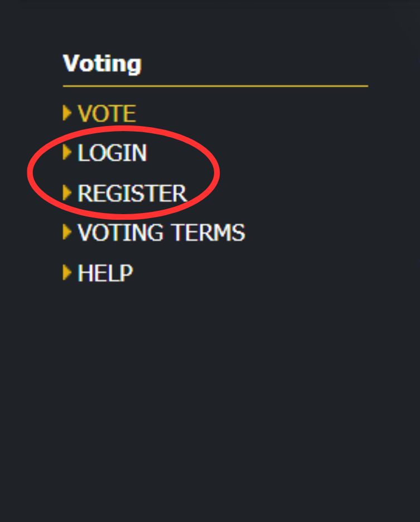Click the word VOTING in VOTING TERMS
Viewport: 420px width, 522px height.
pyautogui.click(x=120, y=232)
